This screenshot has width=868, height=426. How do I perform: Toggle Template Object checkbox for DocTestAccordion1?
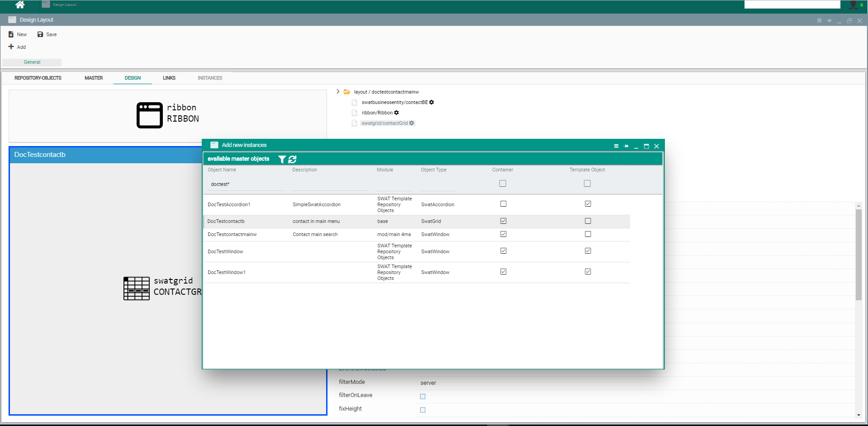pyautogui.click(x=588, y=204)
